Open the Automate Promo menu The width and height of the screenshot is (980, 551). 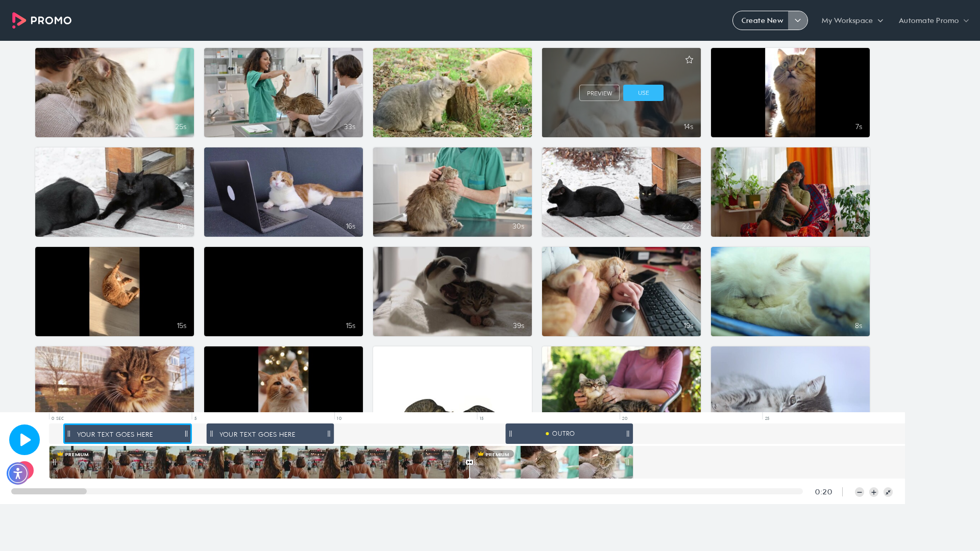tap(934, 20)
